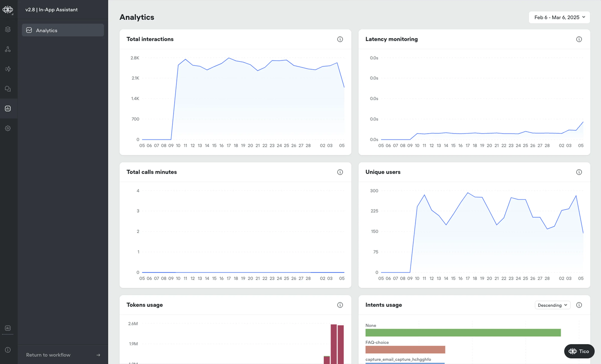This screenshot has width=601, height=364.
Task: Select the analytics bar-chart sidebar icon
Action: click(8, 109)
